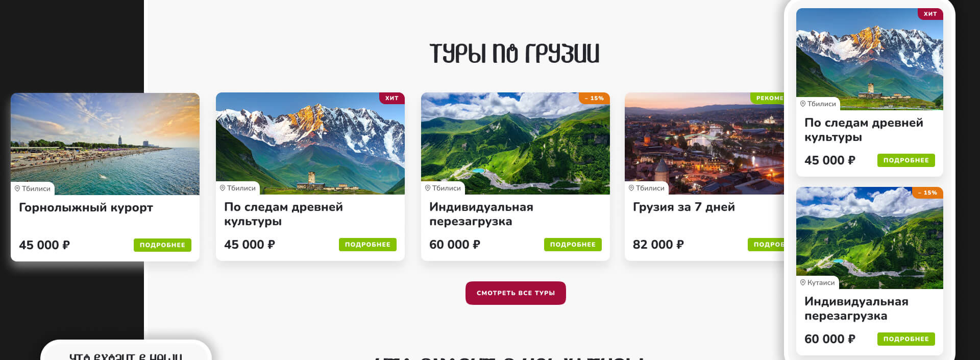Click location pin on Грузия за 7 дней card
Viewport: 980px width, 360px height.
tap(631, 188)
